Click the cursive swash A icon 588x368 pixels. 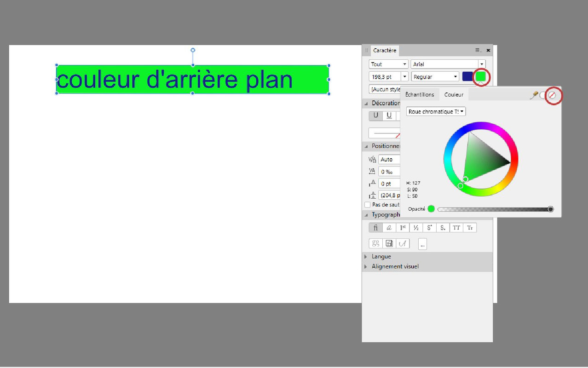[x=403, y=243]
